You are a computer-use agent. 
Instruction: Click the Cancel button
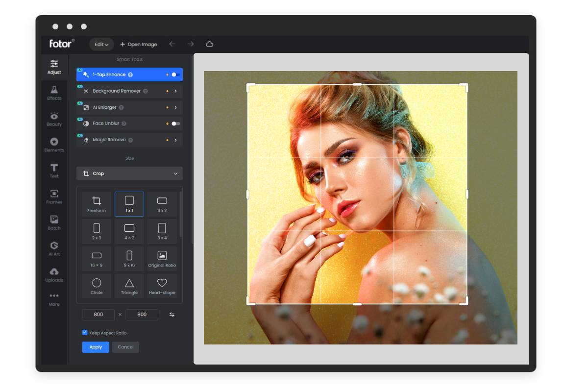point(125,347)
